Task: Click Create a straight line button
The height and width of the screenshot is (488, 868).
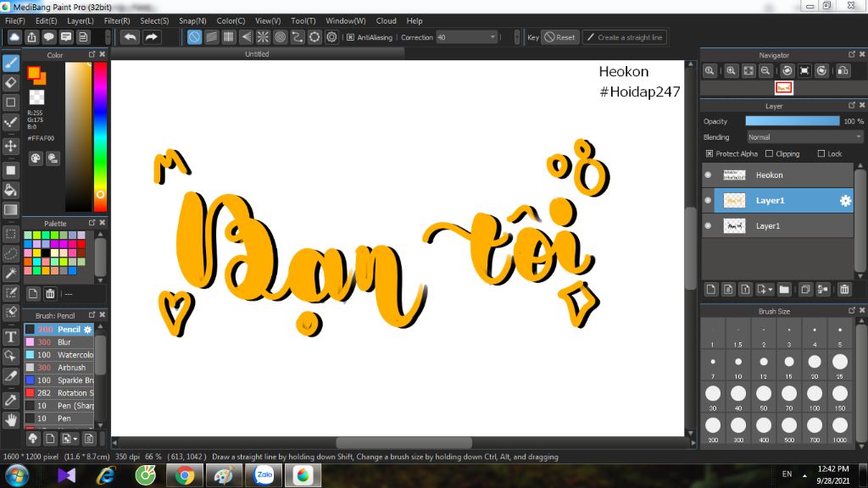Action: click(625, 37)
